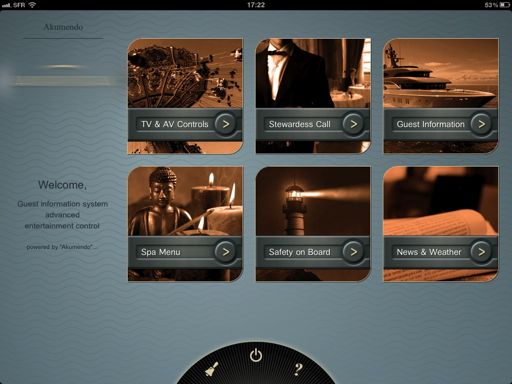Tap the yacht photo thumbnail
The image size is (512, 384).
pyautogui.click(x=441, y=73)
